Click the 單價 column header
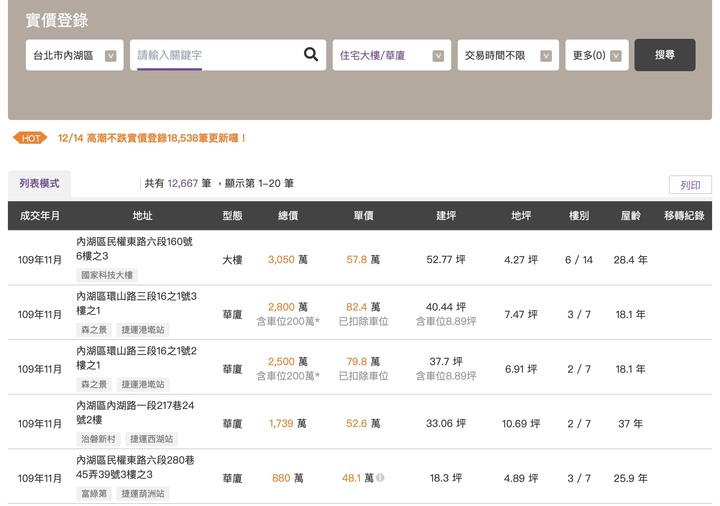Viewport: 720px width, 506px height. [x=363, y=216]
